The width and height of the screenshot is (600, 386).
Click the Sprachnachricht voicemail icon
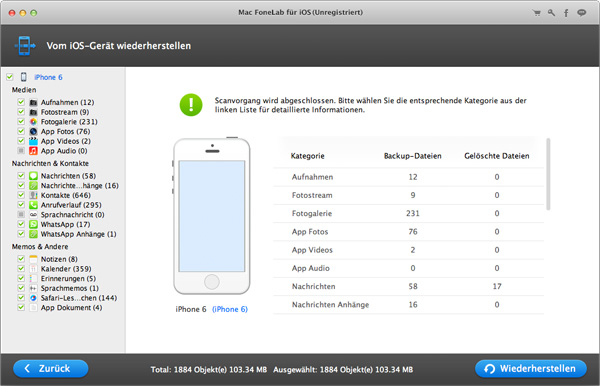pyautogui.click(x=33, y=215)
